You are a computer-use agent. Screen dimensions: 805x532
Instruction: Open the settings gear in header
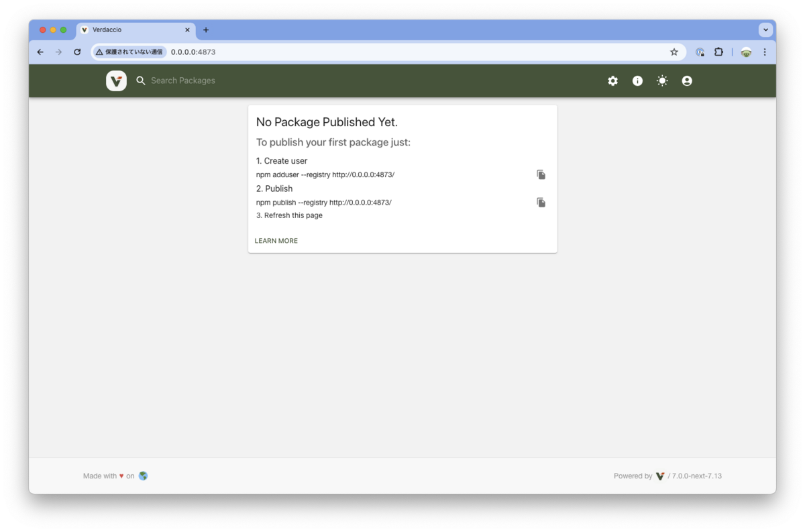pyautogui.click(x=612, y=81)
